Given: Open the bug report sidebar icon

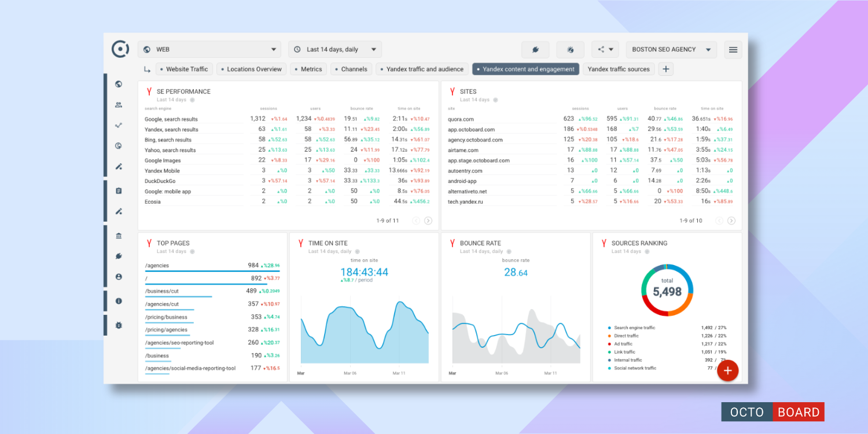Looking at the screenshot, I should point(119,325).
